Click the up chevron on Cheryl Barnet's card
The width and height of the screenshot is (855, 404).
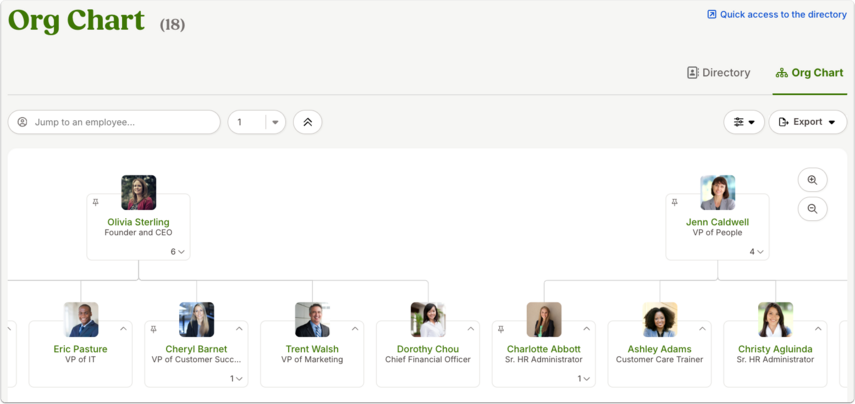click(x=239, y=329)
